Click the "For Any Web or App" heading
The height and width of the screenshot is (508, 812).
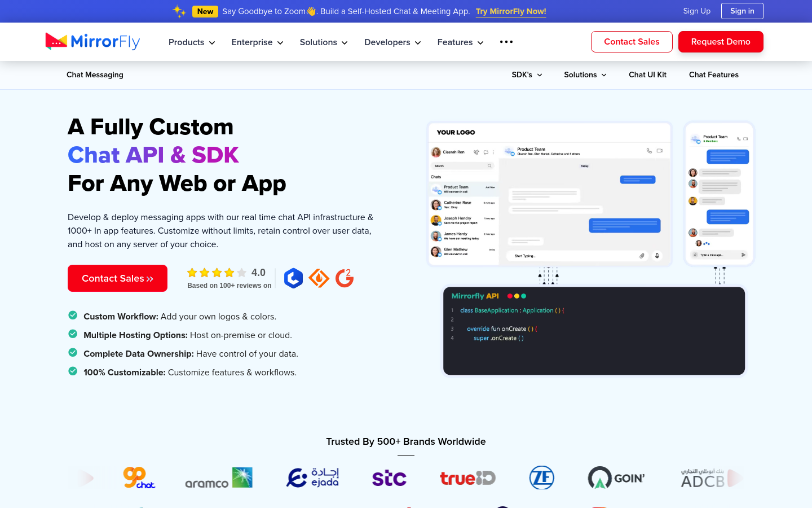point(177,183)
